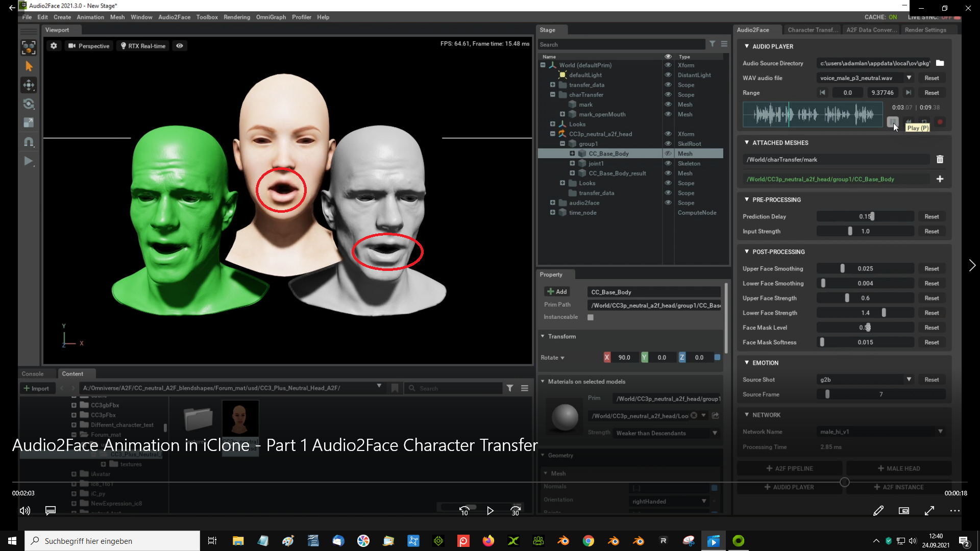Jump to audio range end

click(x=909, y=93)
